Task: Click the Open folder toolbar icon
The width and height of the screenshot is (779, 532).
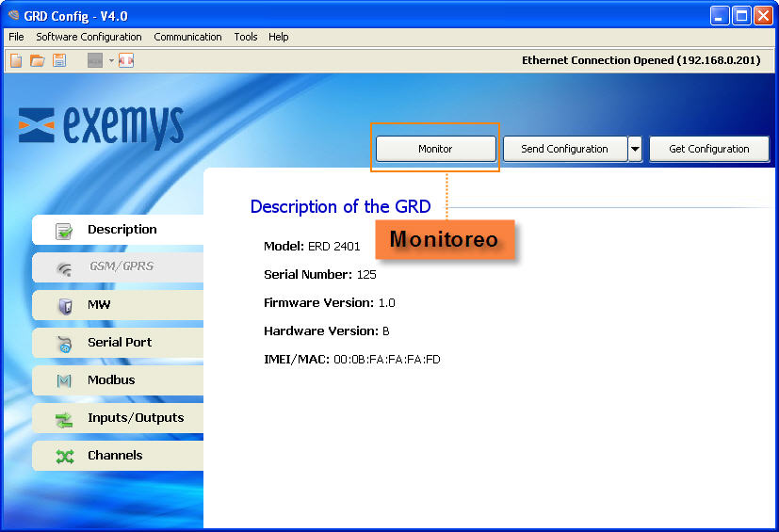Action: [37, 60]
